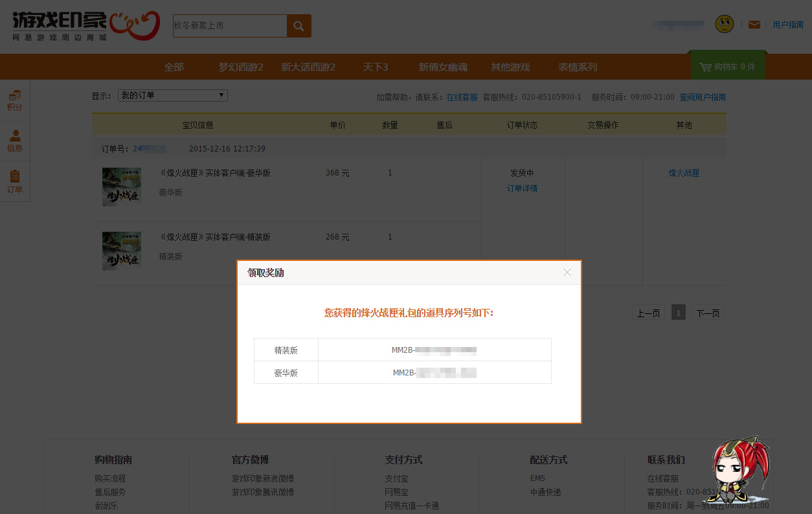The width and height of the screenshot is (812, 514).
Task: Open 游戏印象腾讯微博 footer link
Action: [x=263, y=492]
